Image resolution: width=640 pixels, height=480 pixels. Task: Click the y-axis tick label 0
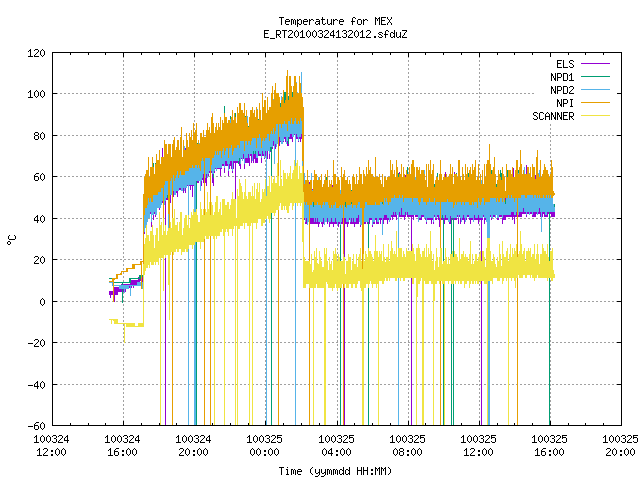click(x=42, y=302)
